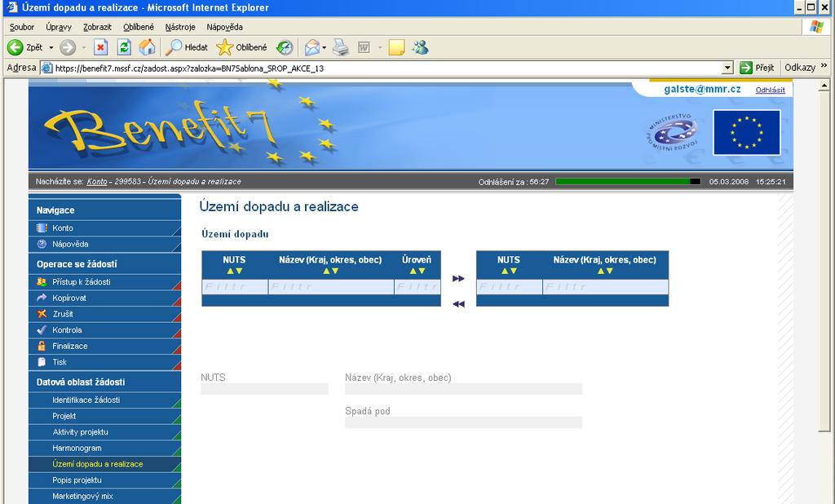Open Marketingový mix section

[105, 496]
